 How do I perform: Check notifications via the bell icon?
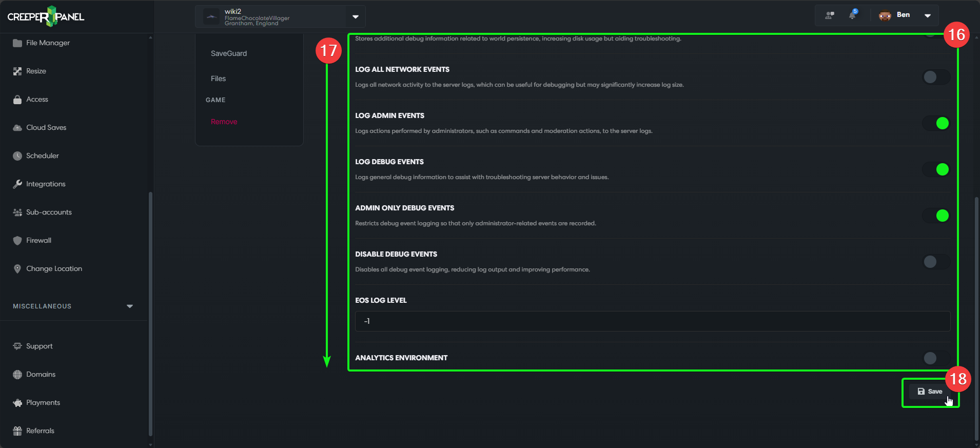[x=853, y=15]
